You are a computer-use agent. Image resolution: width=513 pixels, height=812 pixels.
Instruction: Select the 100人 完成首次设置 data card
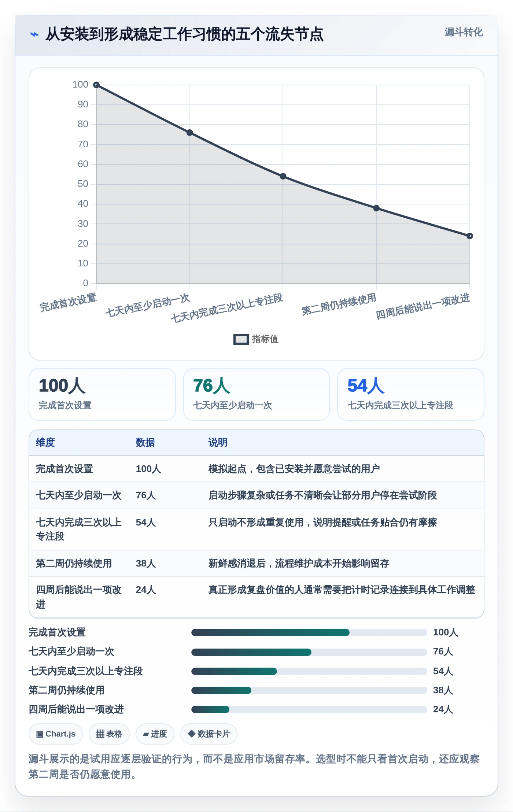[x=102, y=394]
